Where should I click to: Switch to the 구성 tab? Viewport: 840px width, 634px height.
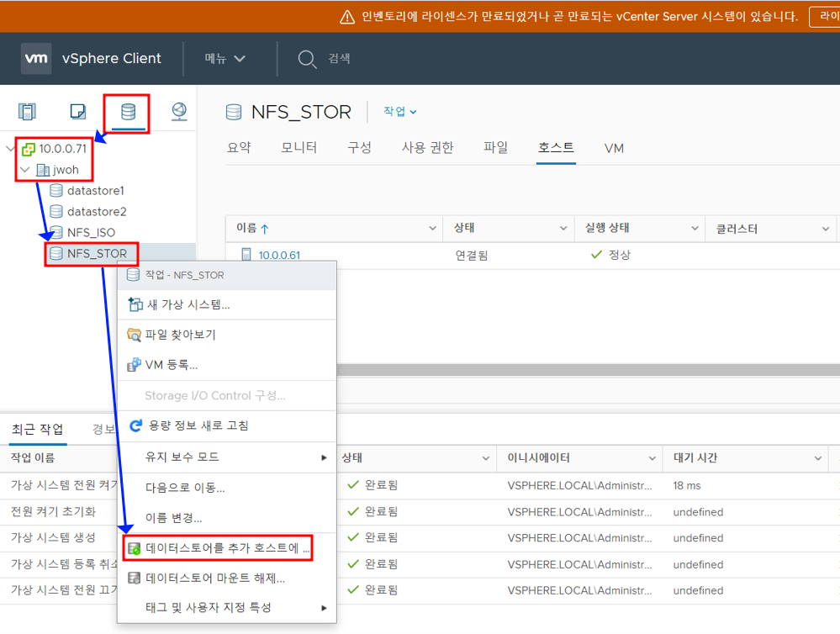359,147
